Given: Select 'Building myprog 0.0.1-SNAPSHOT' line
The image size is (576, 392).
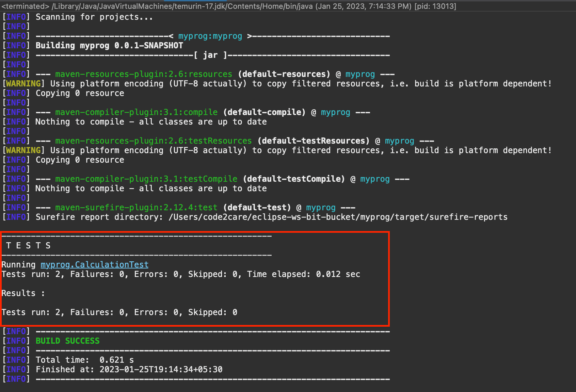Looking at the screenshot, I should click(x=93, y=46).
